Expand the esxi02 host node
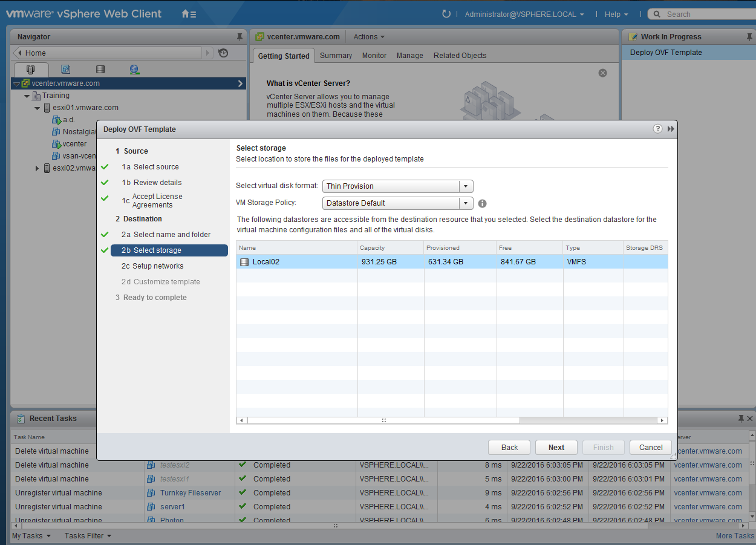The width and height of the screenshot is (756, 545). tap(37, 168)
